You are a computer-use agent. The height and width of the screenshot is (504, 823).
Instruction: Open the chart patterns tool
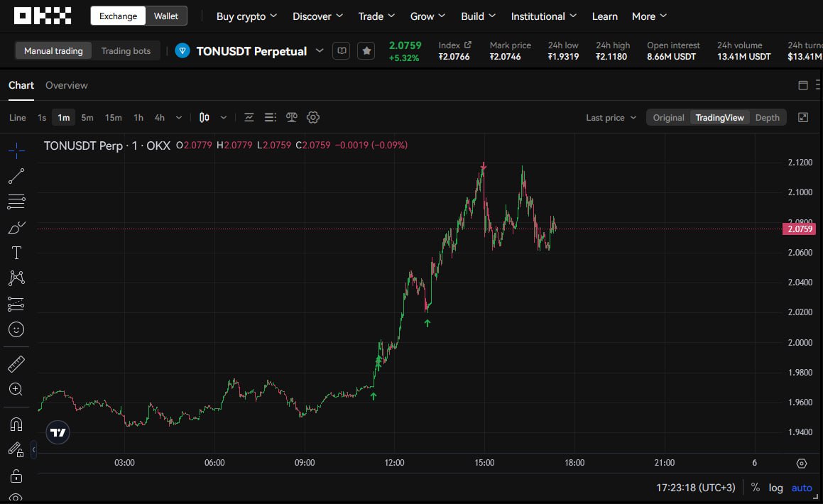16,278
